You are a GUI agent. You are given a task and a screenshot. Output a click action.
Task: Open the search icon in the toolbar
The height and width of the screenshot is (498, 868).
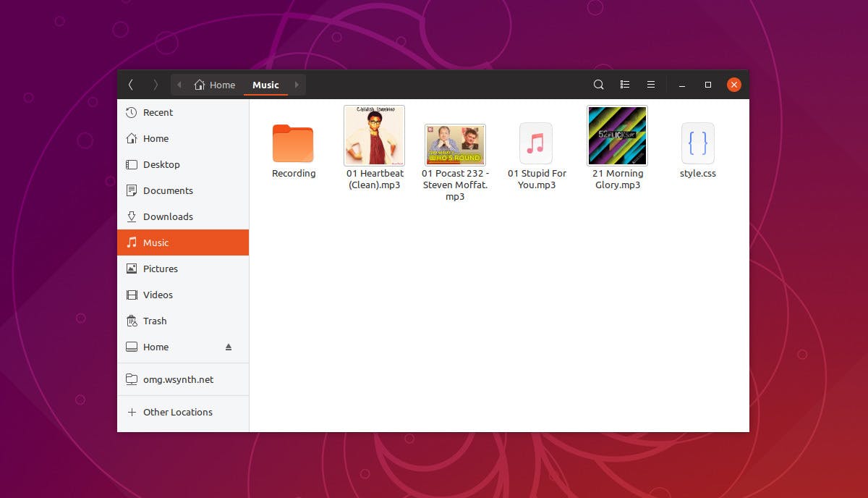pos(598,85)
